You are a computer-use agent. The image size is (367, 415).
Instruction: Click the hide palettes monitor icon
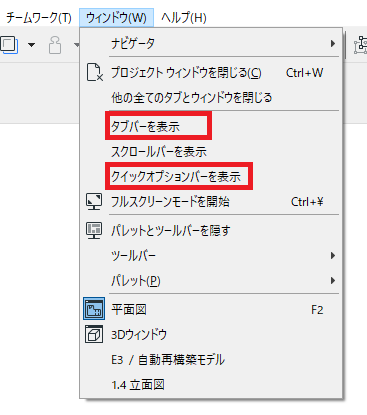point(94,230)
